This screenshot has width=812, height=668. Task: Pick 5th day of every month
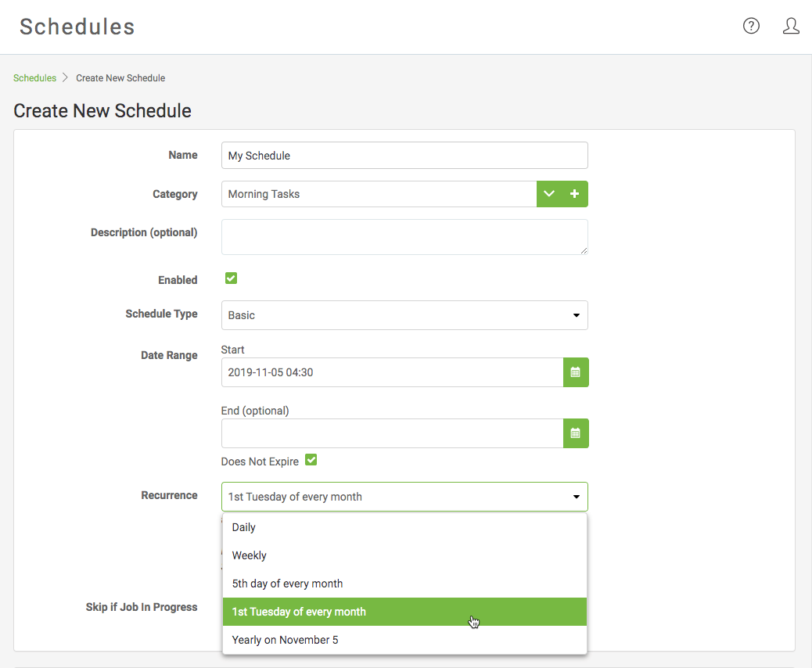(x=404, y=584)
